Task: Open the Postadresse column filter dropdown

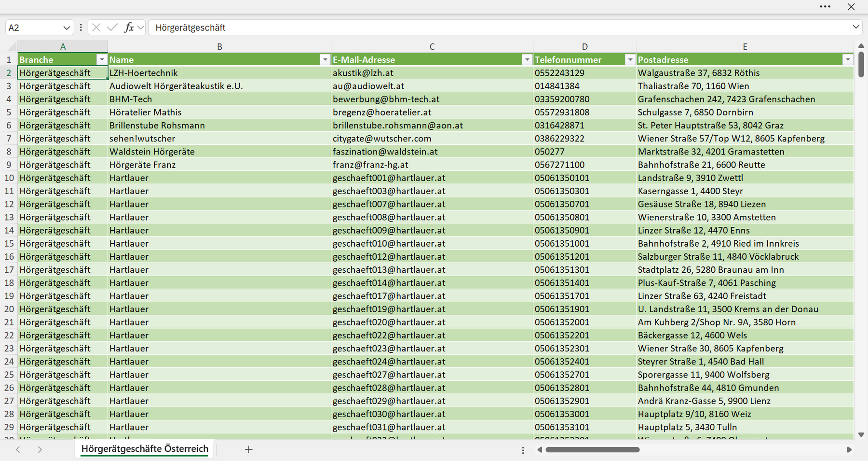Action: pos(847,60)
